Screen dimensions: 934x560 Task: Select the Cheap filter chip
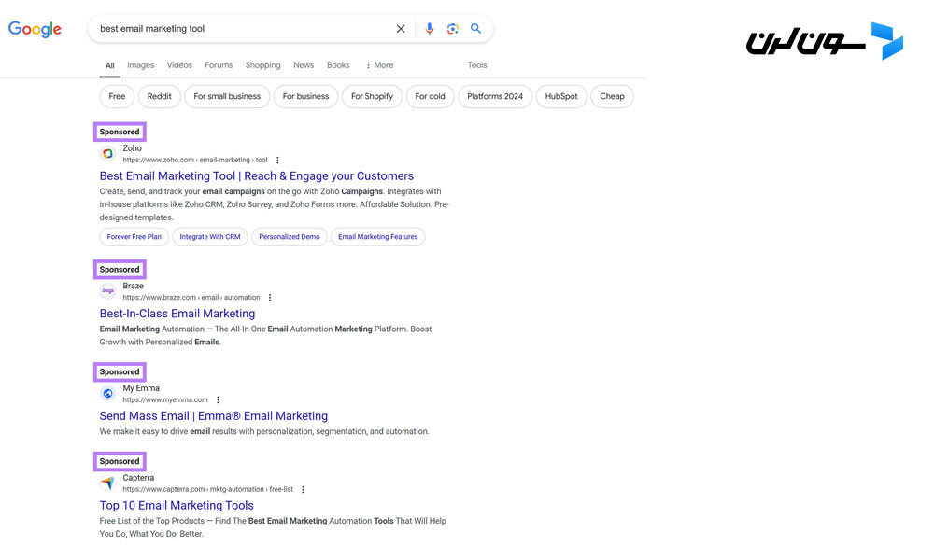[612, 96]
